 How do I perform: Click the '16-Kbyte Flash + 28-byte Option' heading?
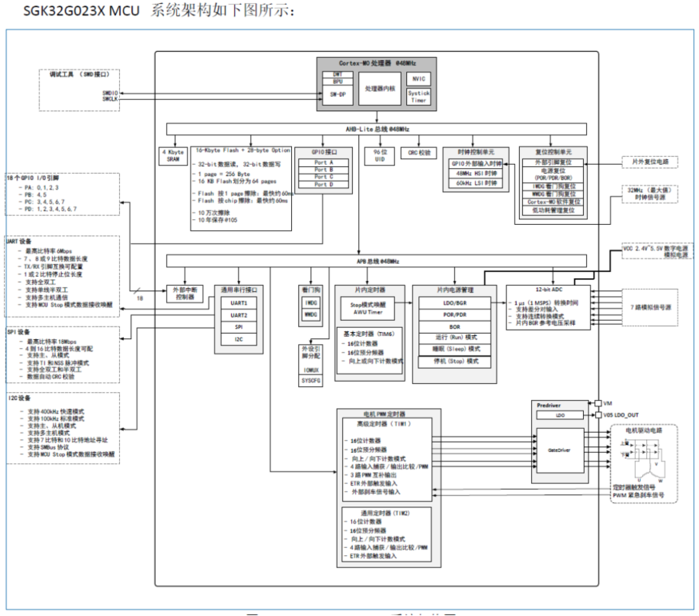(243, 150)
